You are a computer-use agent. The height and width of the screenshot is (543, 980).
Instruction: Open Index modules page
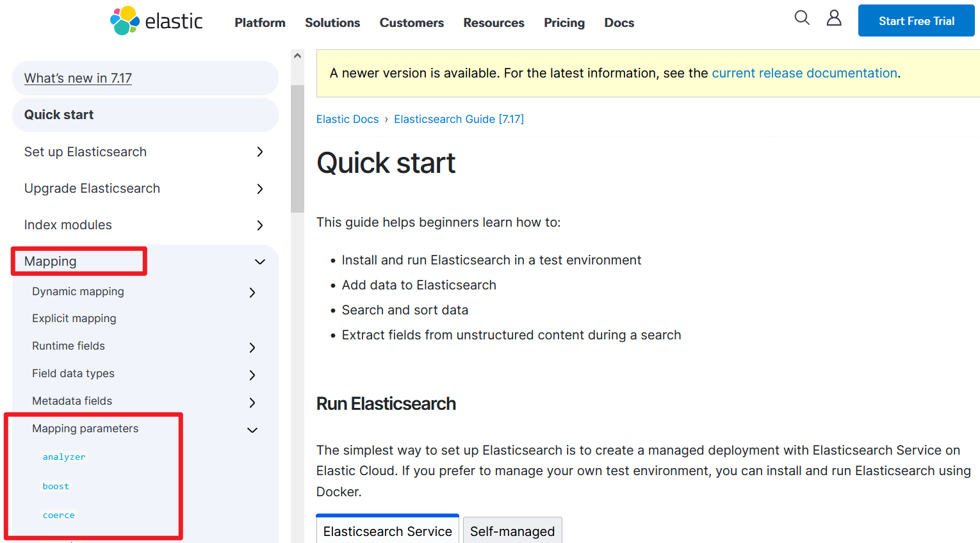click(x=68, y=225)
